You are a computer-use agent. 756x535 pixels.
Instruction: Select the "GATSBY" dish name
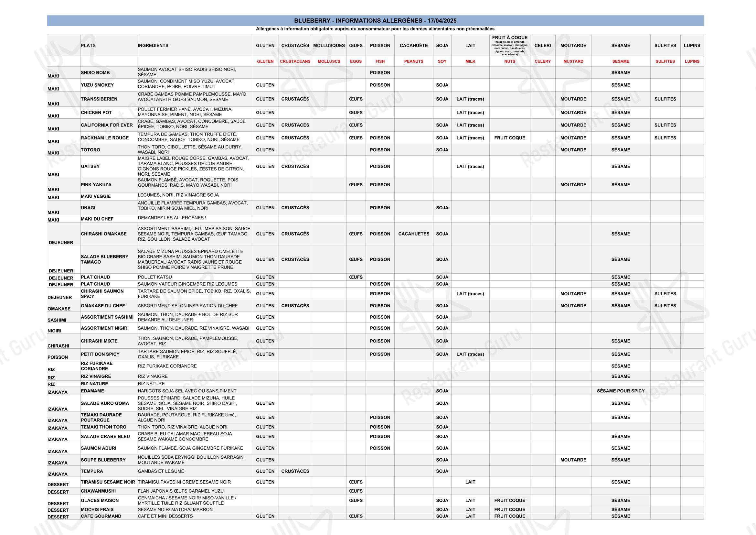point(90,167)
